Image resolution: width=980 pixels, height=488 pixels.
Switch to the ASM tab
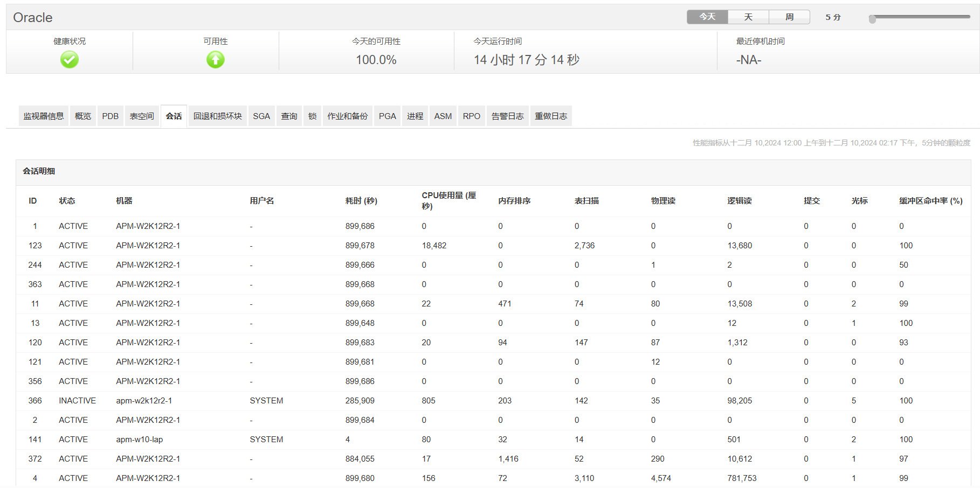pyautogui.click(x=443, y=116)
